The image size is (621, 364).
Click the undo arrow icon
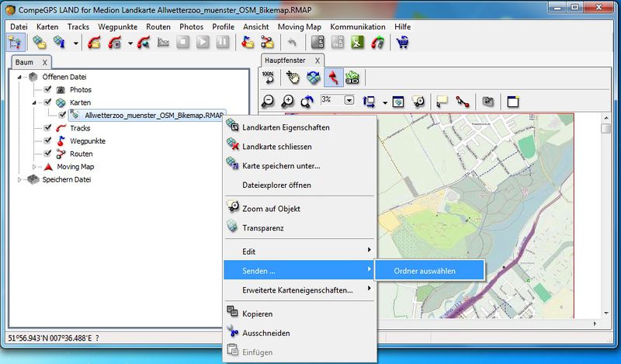click(x=292, y=43)
